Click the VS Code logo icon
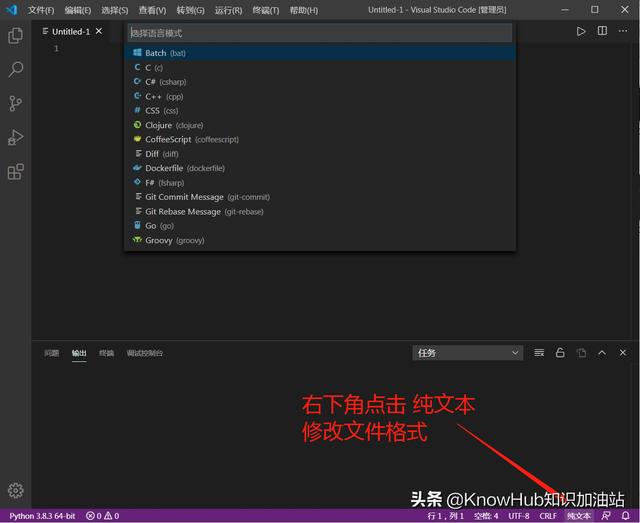 [x=11, y=9]
